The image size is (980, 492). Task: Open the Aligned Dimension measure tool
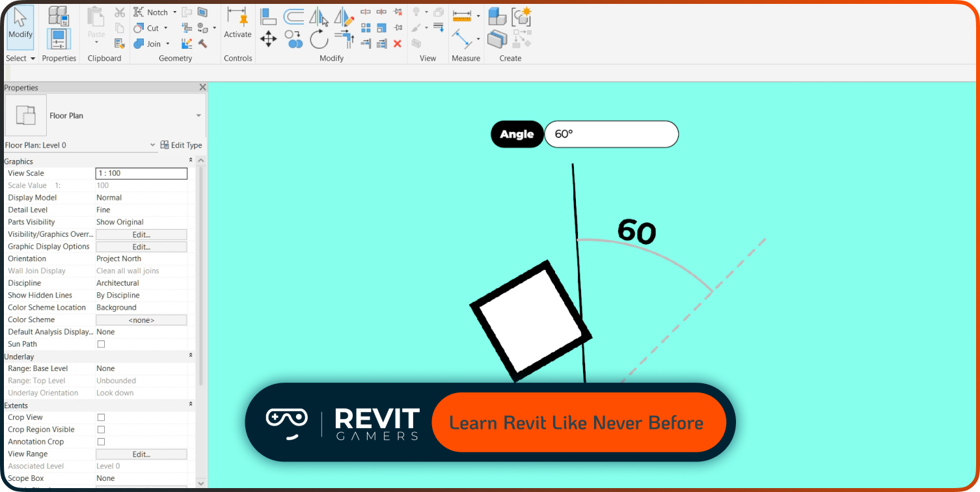(x=462, y=15)
